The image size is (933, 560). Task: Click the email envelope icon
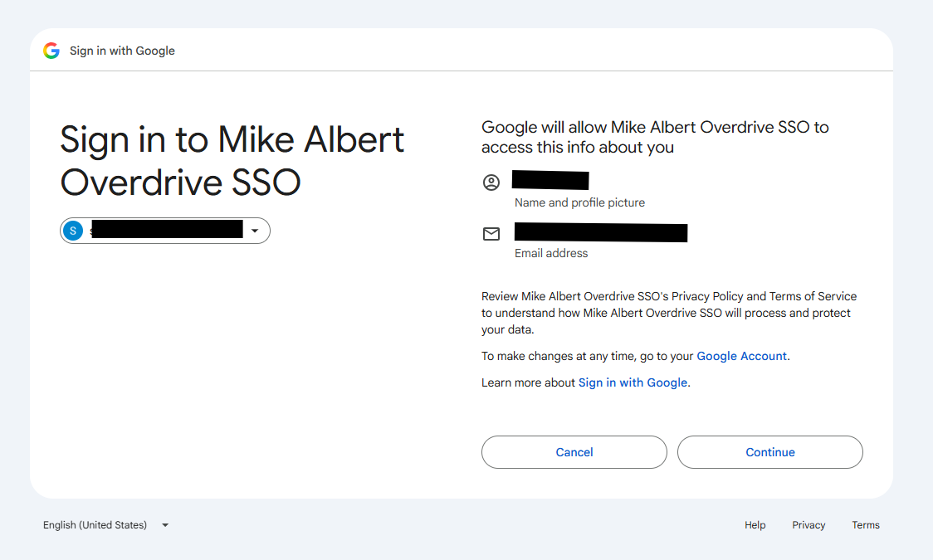491,234
